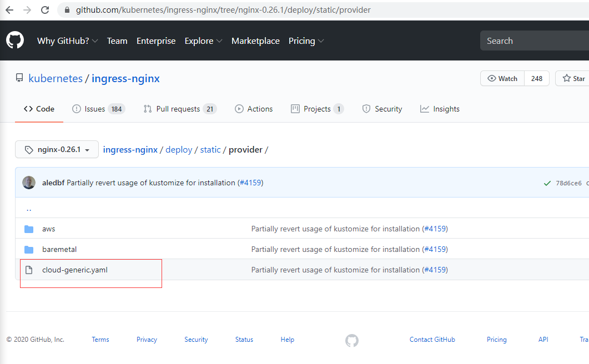Navigate to deploy folder in breadcrumb

tap(179, 150)
